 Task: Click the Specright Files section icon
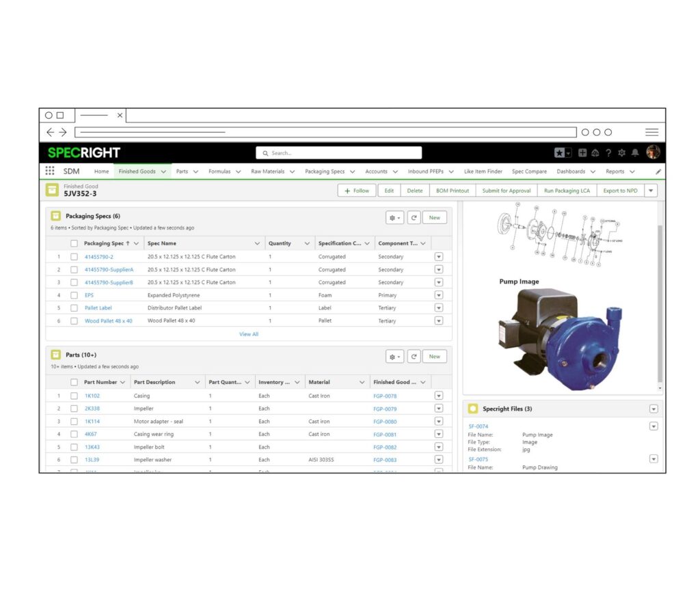(x=473, y=409)
